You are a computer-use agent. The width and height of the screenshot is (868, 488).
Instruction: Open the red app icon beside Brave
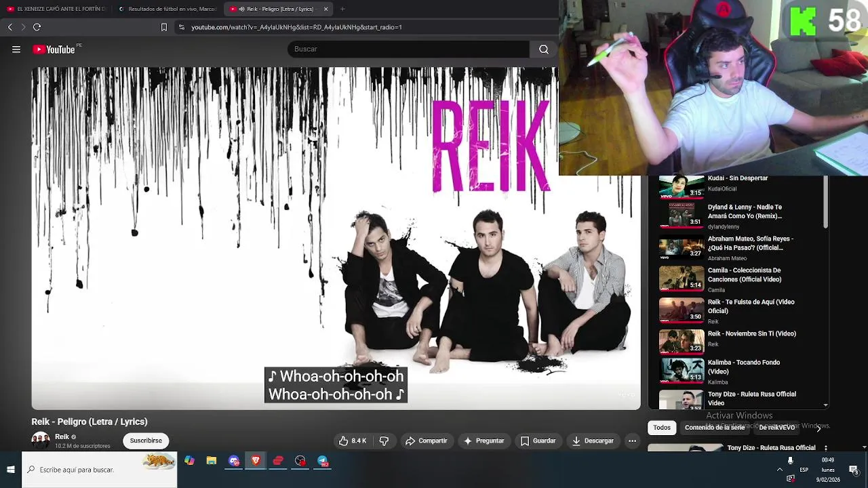point(278,462)
